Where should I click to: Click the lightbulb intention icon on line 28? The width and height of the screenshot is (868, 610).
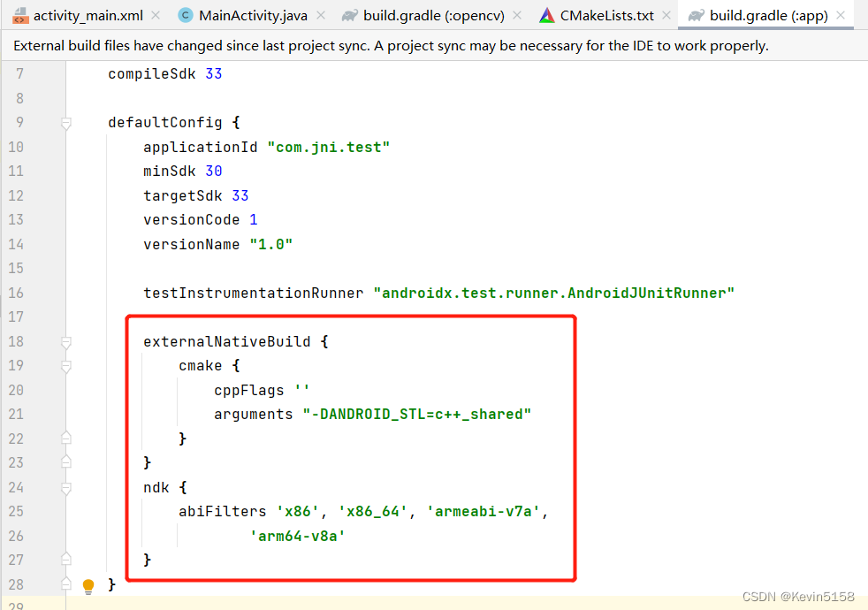[x=87, y=585]
